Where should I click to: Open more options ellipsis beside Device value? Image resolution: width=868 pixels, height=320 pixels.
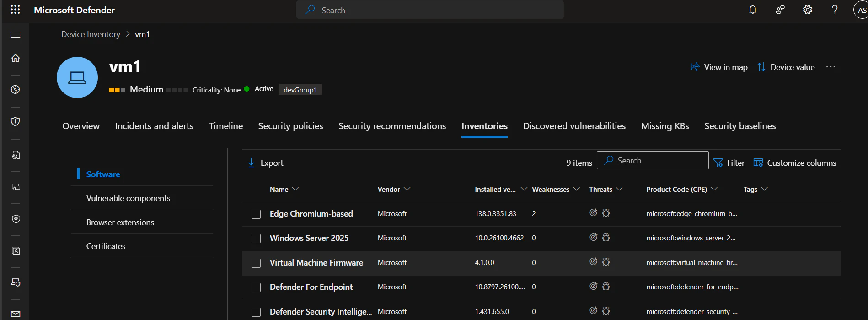(830, 67)
